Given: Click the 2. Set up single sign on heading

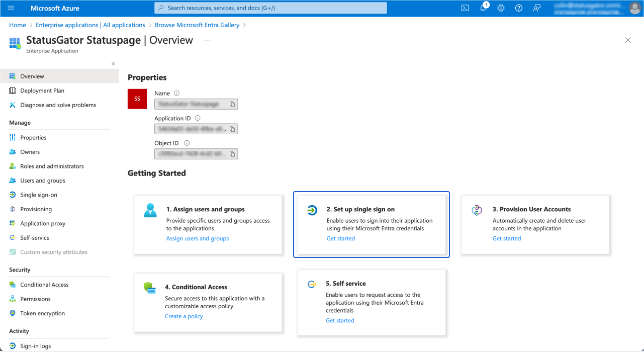Looking at the screenshot, I should pyautogui.click(x=361, y=209).
